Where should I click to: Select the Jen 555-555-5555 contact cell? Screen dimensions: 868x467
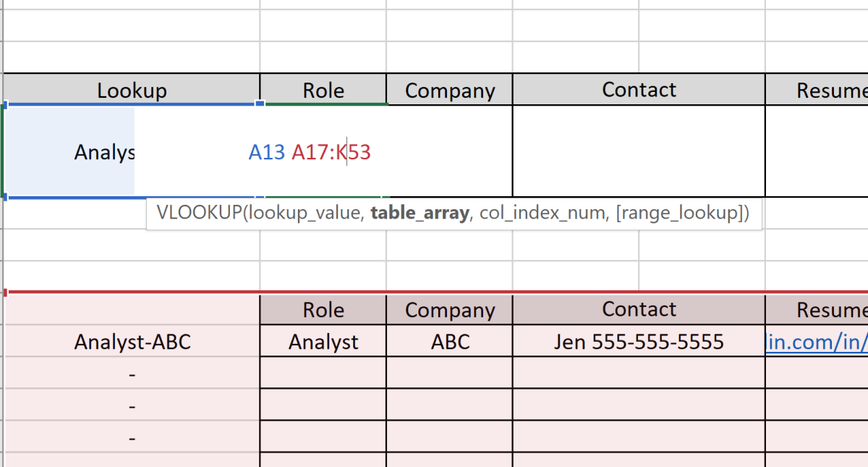(639, 342)
